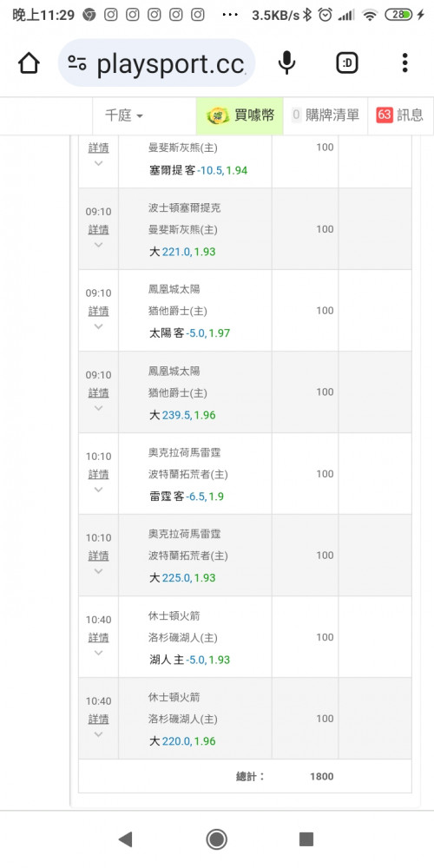
Task: Tap the browser home icon
Action: pyautogui.click(x=29, y=63)
